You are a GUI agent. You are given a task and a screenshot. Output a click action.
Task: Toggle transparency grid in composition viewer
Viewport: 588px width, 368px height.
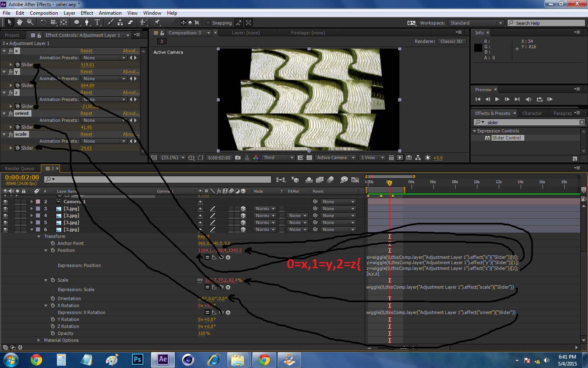point(309,157)
